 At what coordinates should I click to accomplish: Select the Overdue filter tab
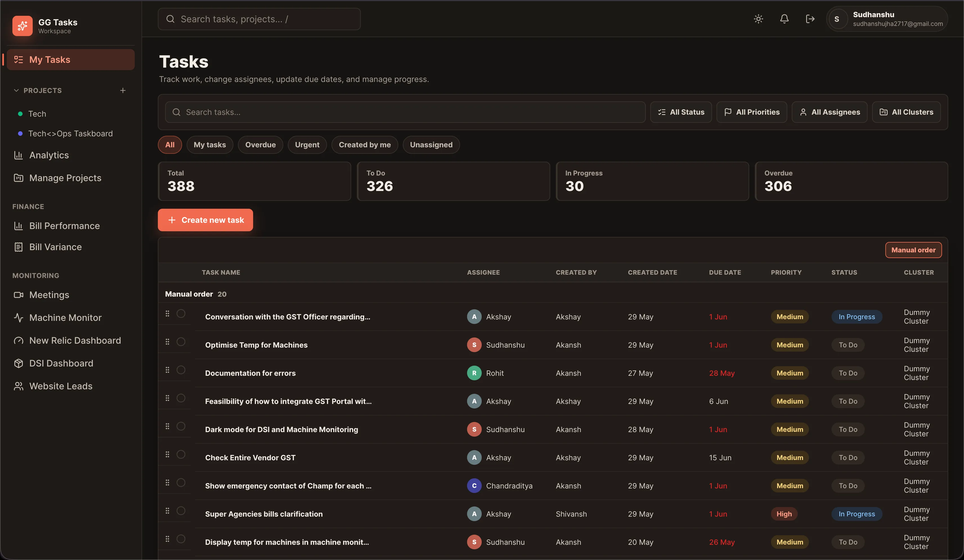pos(260,145)
